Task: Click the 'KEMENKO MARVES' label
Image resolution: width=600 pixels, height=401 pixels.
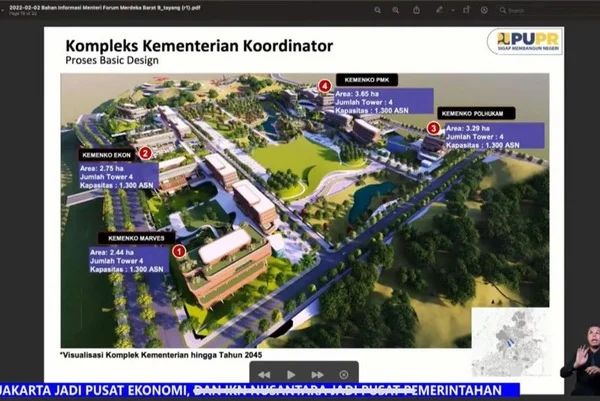Action: click(136, 238)
